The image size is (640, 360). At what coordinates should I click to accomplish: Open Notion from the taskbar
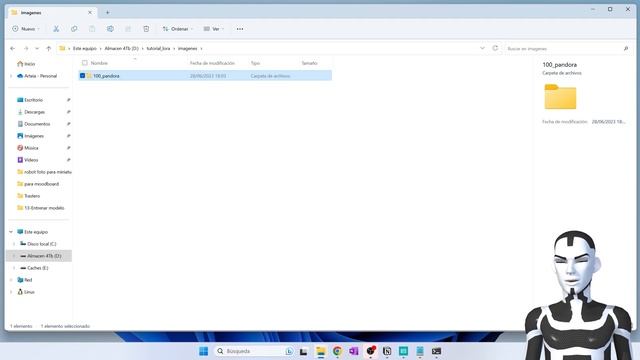[387, 351]
